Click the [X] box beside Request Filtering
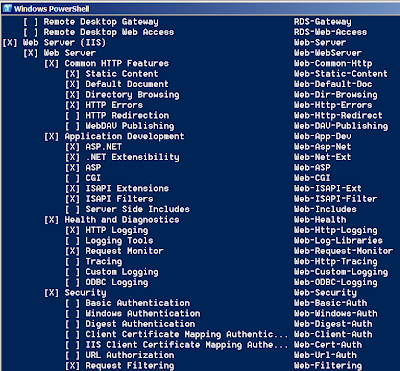This screenshot has height=371, width=400. [72, 365]
